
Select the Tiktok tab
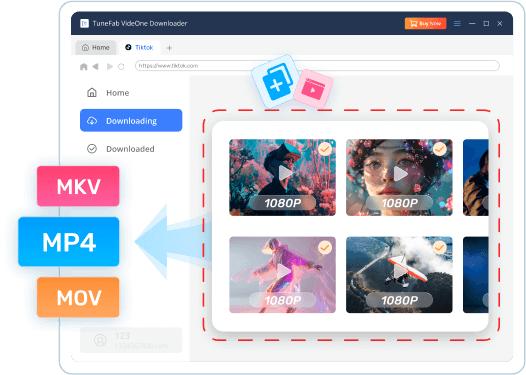click(x=140, y=48)
